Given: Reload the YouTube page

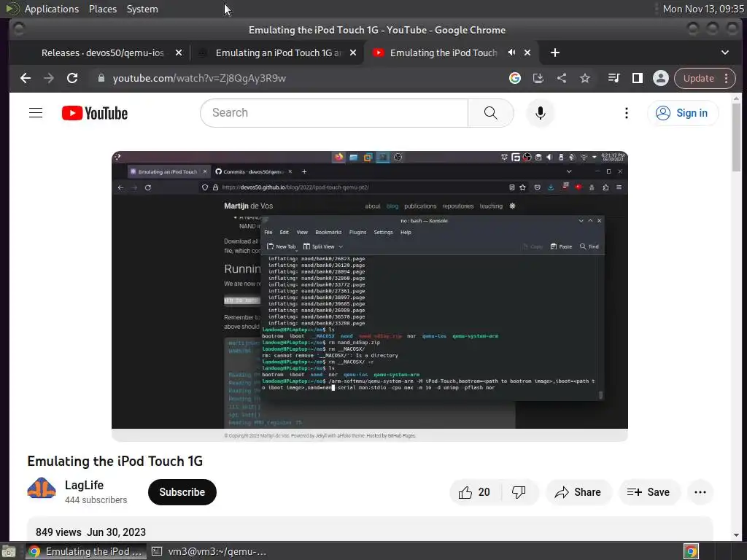Looking at the screenshot, I should click(x=72, y=78).
